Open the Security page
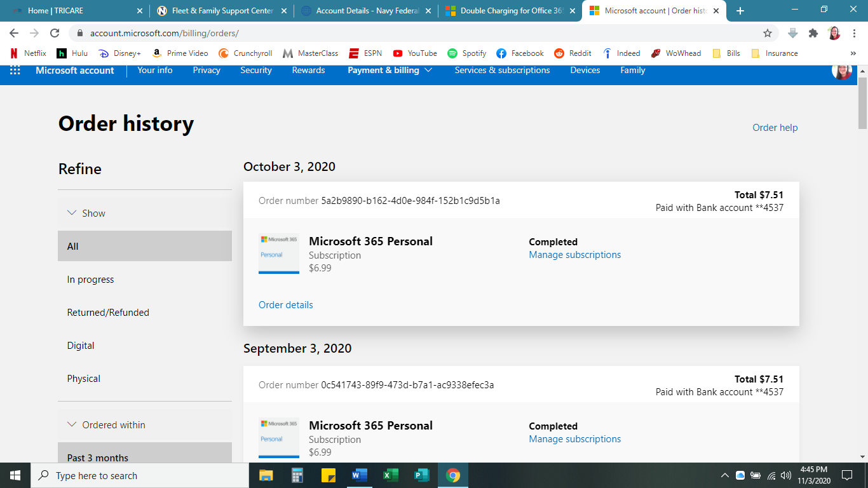 tap(256, 71)
